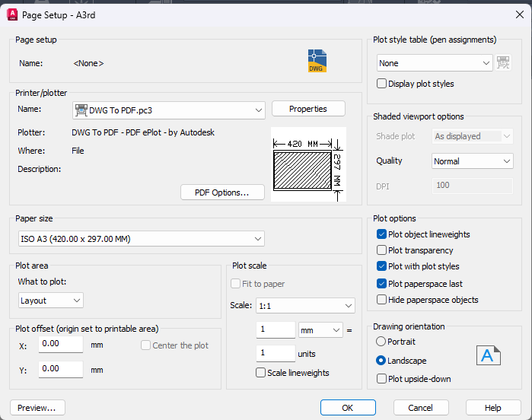Toggle Display plot styles checkbox
Screen dimensions: 532x420
click(x=382, y=84)
